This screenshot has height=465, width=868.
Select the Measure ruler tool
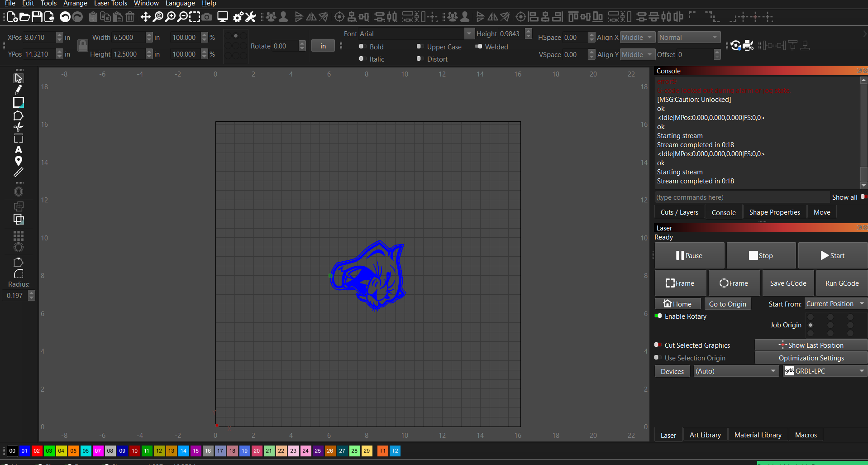click(x=19, y=173)
